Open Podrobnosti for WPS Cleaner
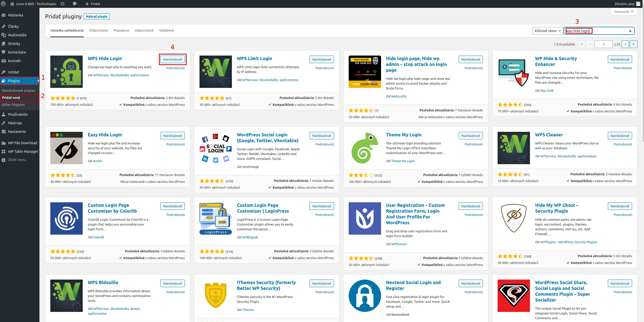 click(623, 144)
